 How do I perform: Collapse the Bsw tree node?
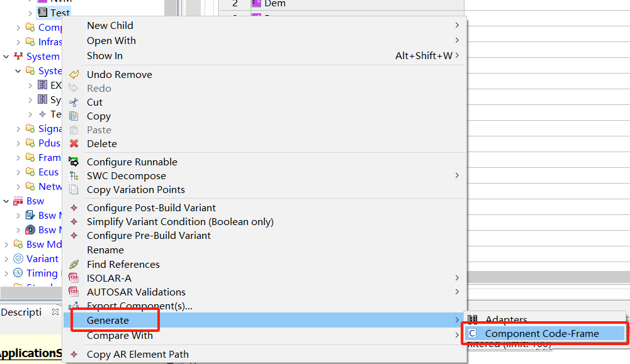[x=6, y=201]
